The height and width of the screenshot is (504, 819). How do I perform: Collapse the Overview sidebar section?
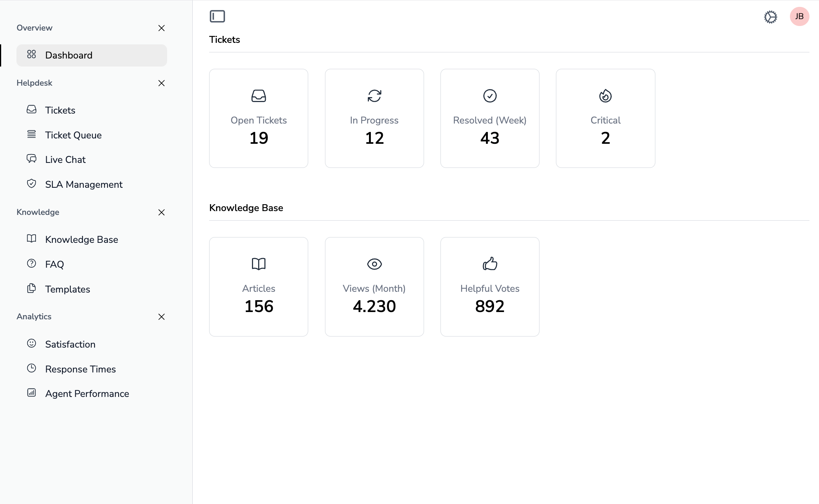161,28
